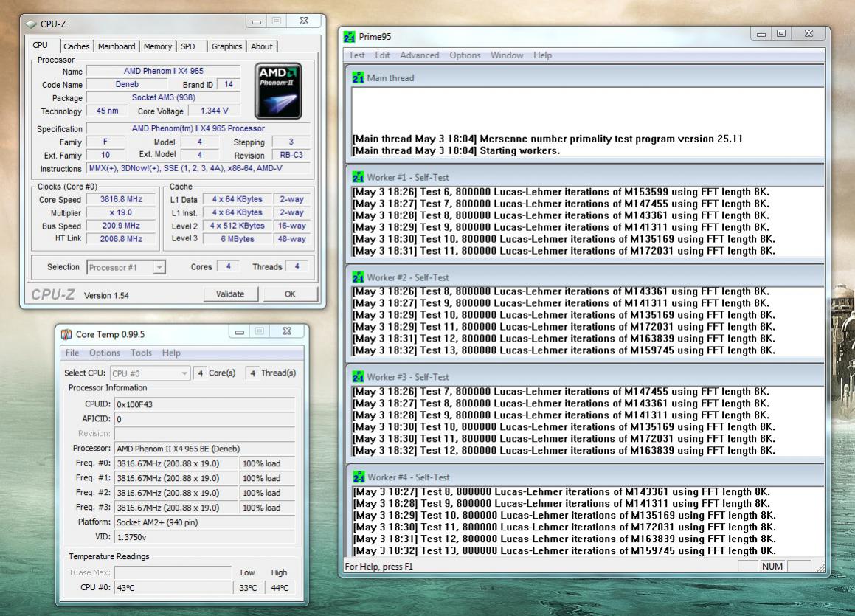Click the Code Name Deneb field

coord(127,85)
